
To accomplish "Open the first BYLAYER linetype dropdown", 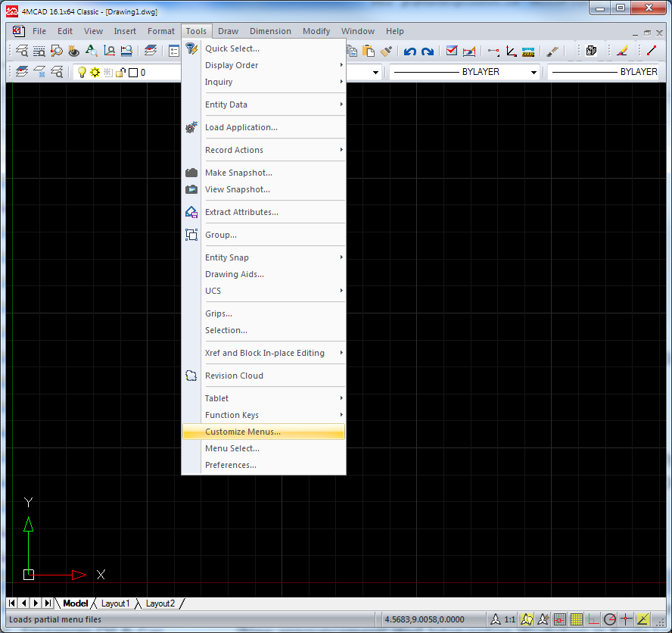I will (534, 72).
